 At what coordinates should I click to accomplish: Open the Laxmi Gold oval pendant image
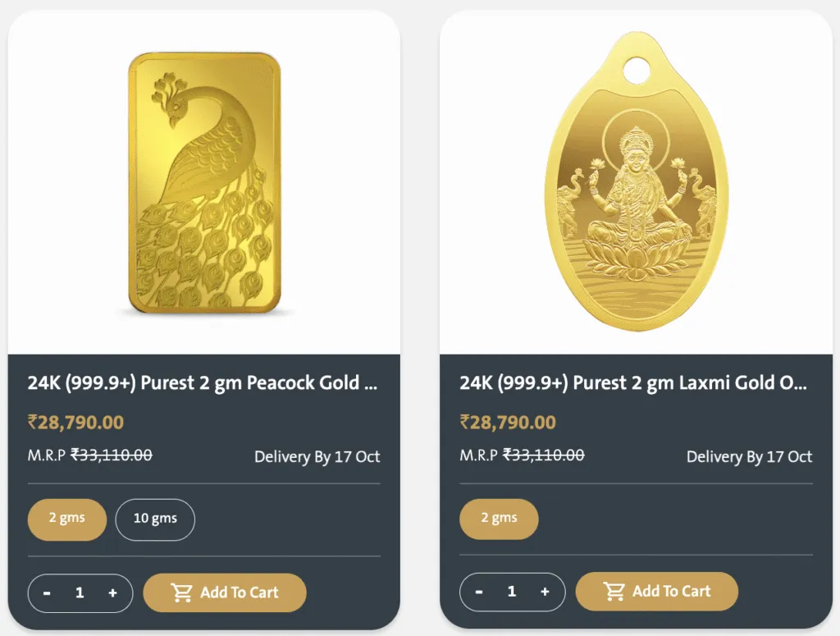(637, 181)
